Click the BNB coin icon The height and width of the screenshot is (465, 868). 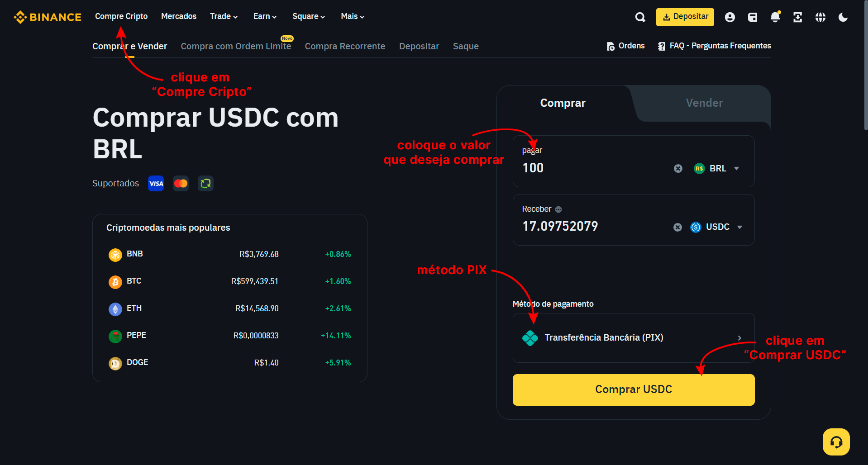tap(115, 255)
